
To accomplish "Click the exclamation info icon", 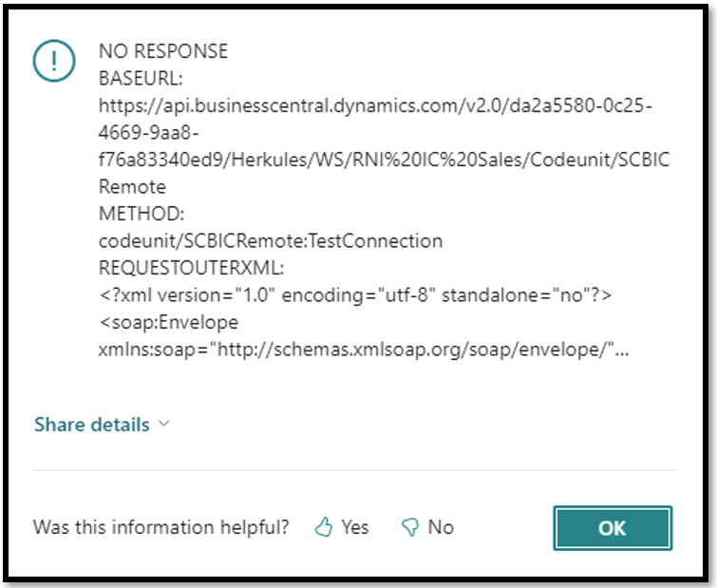I will pyautogui.click(x=54, y=61).
